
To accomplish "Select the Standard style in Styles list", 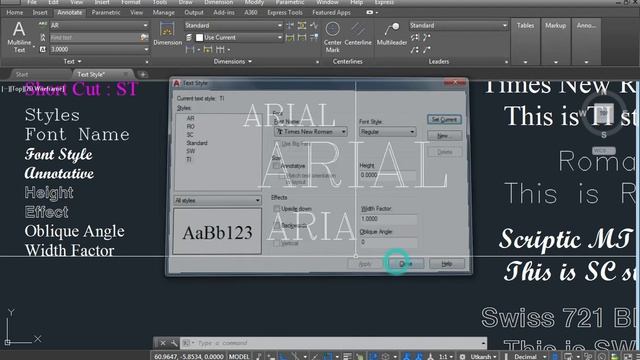I will (197, 143).
